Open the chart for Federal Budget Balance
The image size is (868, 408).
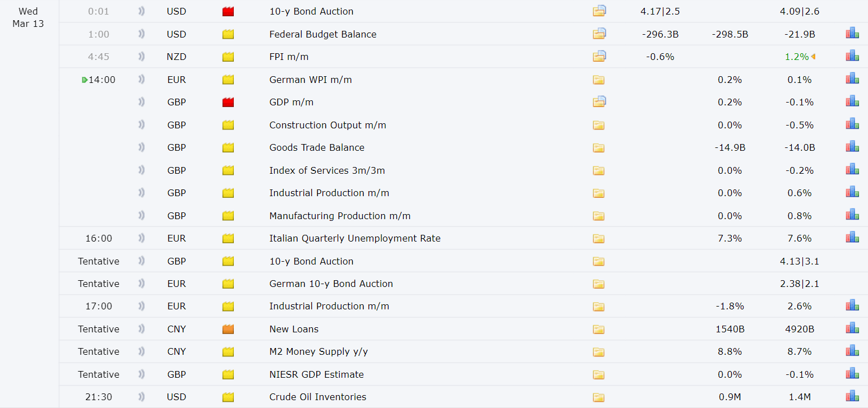[852, 34]
